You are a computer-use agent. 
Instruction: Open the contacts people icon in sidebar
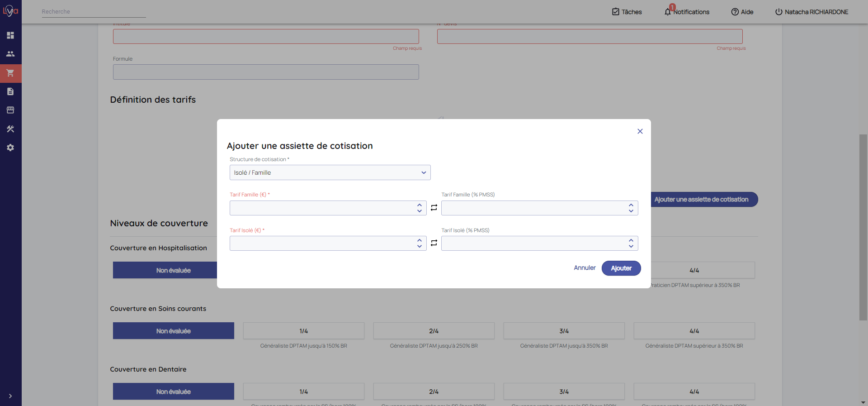tap(10, 54)
